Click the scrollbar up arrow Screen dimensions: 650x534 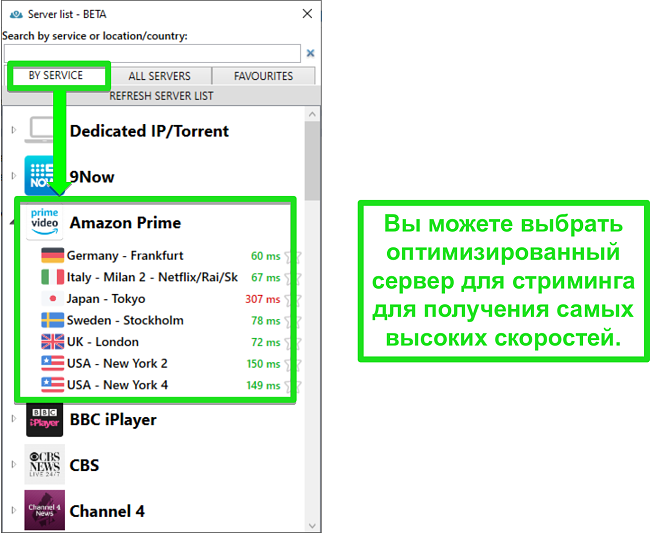point(312,114)
